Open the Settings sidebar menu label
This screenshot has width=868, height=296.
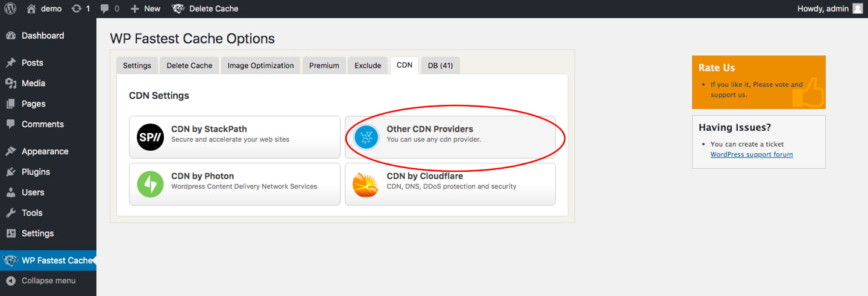coord(38,233)
